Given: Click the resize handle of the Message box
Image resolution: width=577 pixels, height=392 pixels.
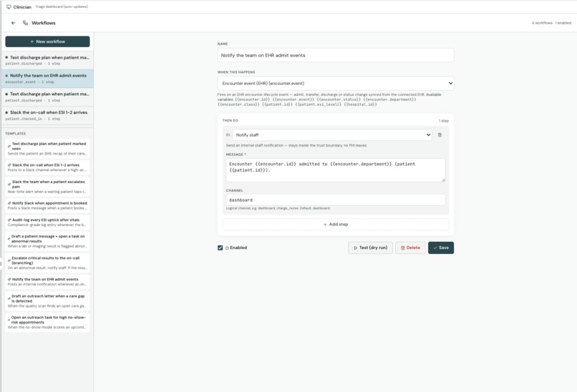Looking at the screenshot, I should point(443,180).
